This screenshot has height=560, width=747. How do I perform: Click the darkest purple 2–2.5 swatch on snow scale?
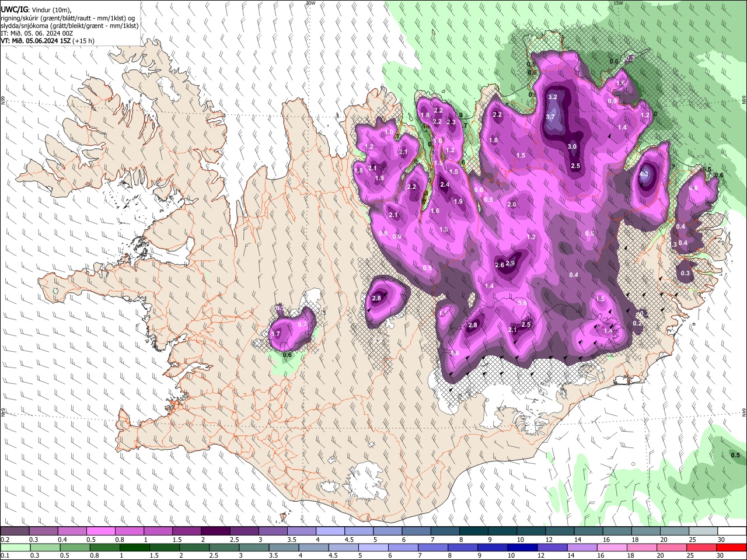pyautogui.click(x=215, y=531)
